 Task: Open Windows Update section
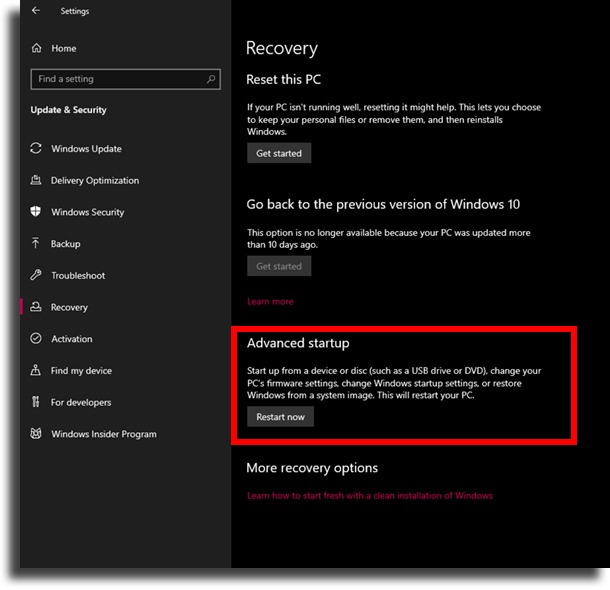86,149
